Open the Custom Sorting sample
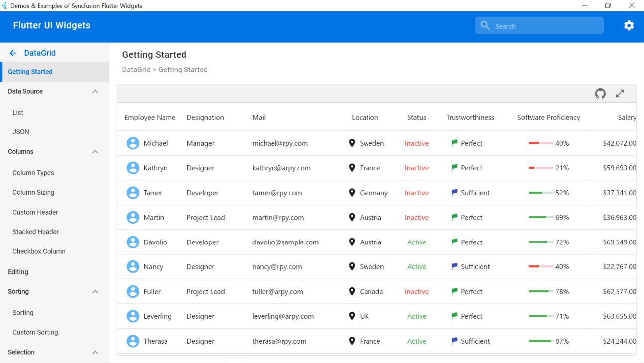Image resolution: width=644 pixels, height=363 pixels. pyautogui.click(x=35, y=332)
